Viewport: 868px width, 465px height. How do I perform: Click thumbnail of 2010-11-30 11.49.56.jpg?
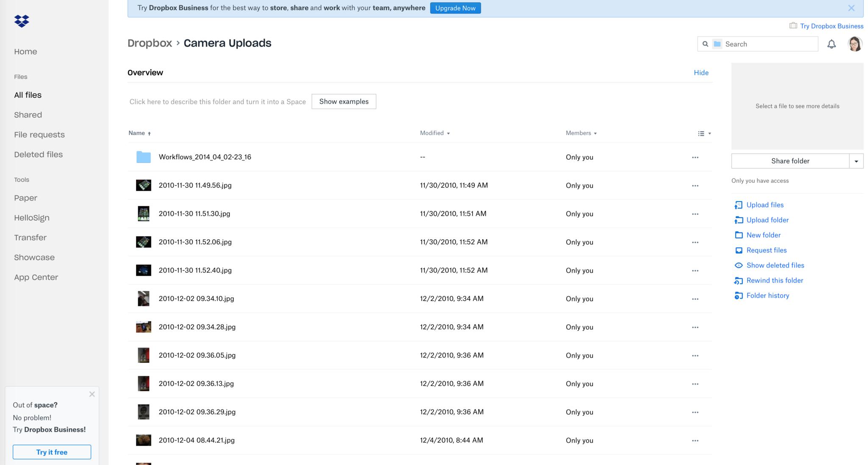tap(143, 185)
